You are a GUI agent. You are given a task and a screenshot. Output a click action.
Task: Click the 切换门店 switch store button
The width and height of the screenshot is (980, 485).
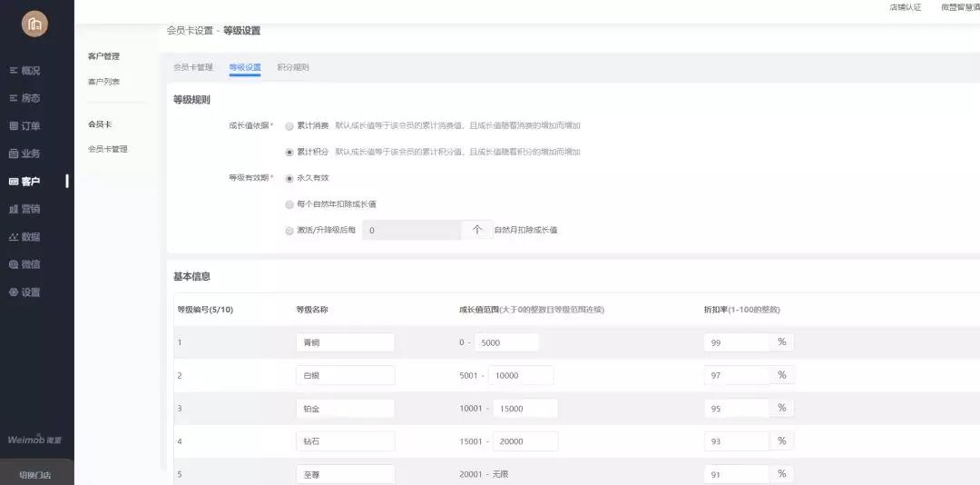(35, 474)
